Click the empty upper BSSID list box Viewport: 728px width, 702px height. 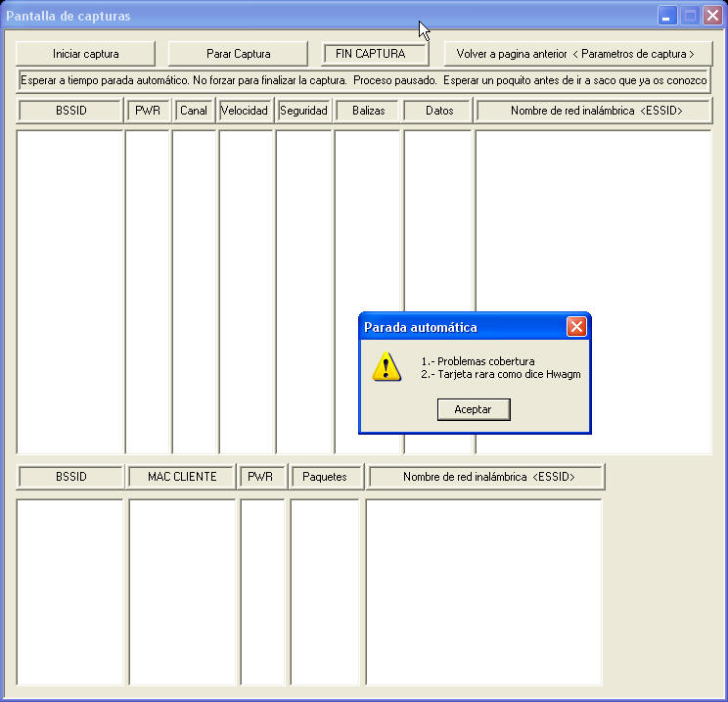point(70,292)
